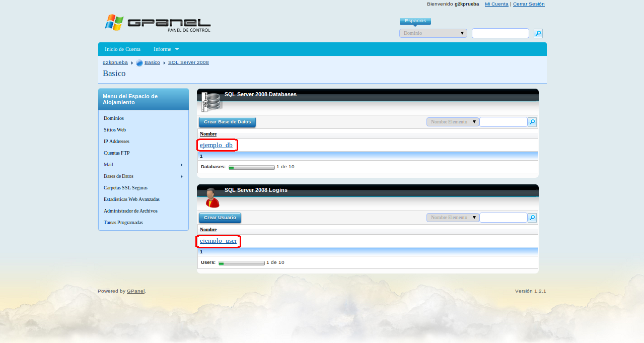
Task: Click the globe icon beside Basico breadcrumb
Action: pyautogui.click(x=139, y=63)
